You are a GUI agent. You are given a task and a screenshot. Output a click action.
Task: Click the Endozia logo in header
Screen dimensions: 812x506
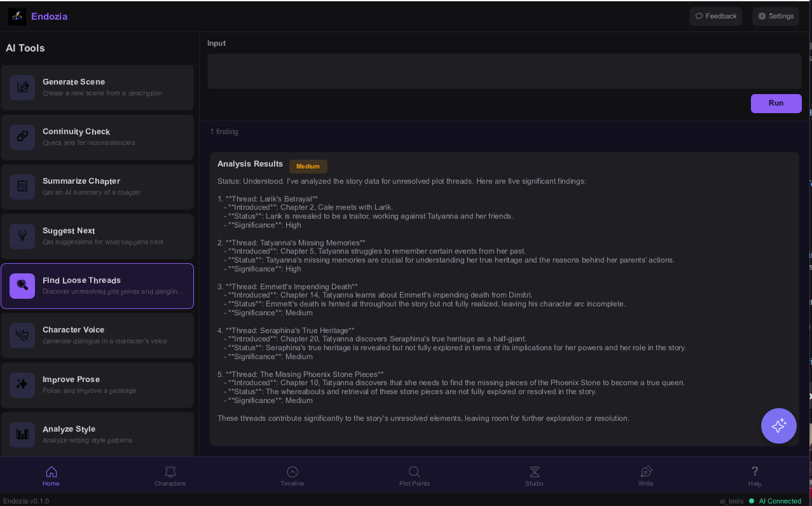pos(17,17)
